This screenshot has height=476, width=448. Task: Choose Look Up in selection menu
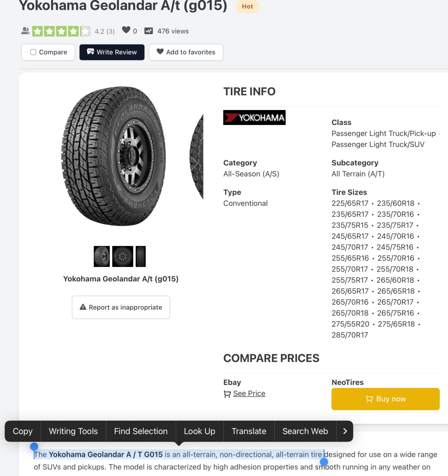pyautogui.click(x=199, y=431)
